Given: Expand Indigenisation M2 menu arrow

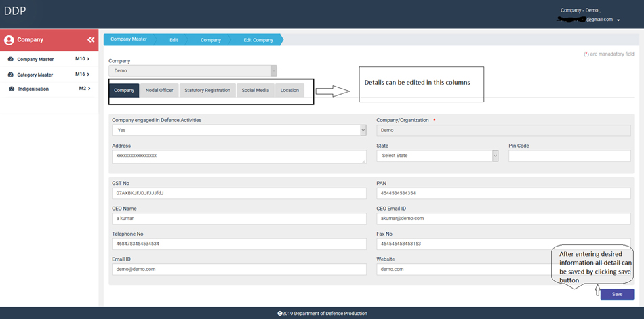Looking at the screenshot, I should 88,89.
